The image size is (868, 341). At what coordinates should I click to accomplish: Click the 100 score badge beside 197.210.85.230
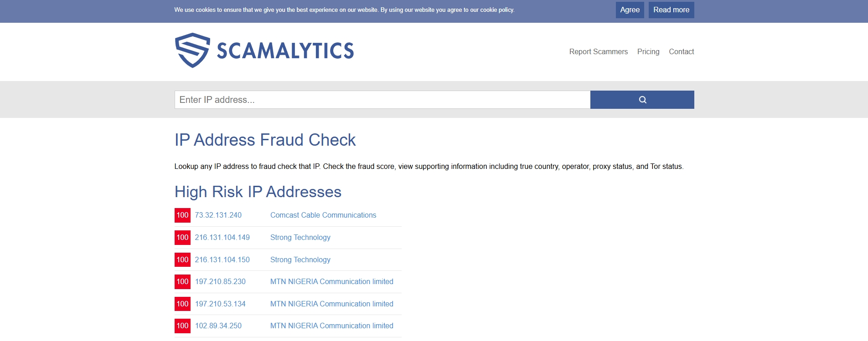tap(182, 282)
